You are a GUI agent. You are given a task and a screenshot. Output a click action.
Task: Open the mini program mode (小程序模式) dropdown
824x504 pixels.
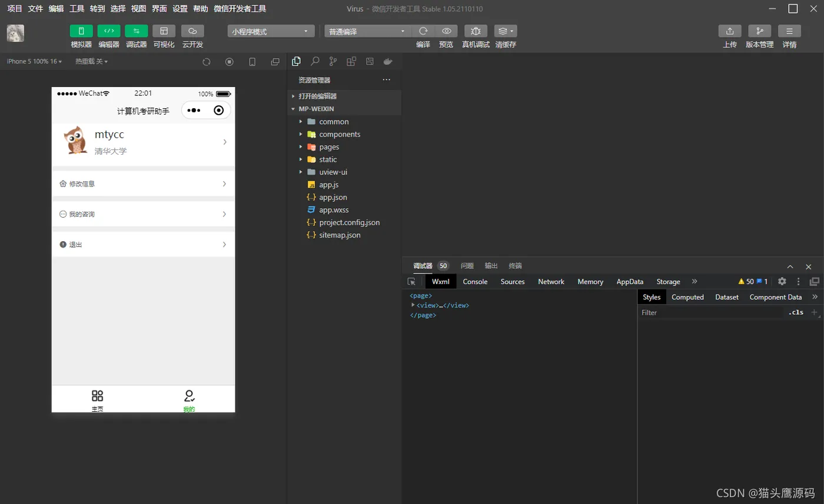[271, 31]
